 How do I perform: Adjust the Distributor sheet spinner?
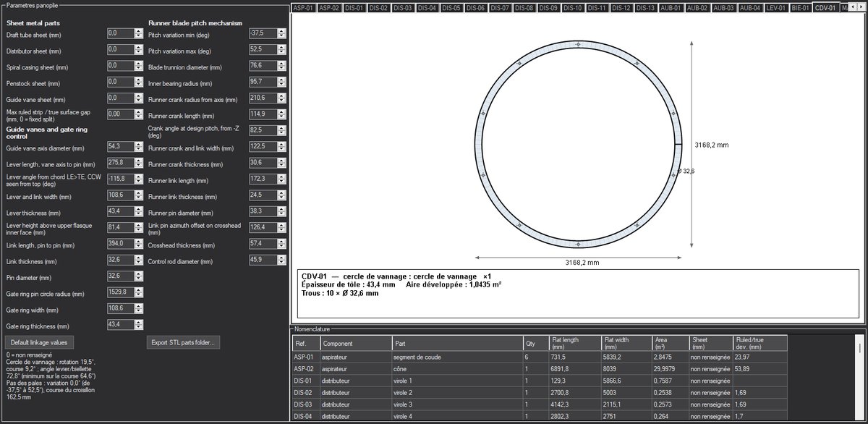pyautogui.click(x=139, y=49)
